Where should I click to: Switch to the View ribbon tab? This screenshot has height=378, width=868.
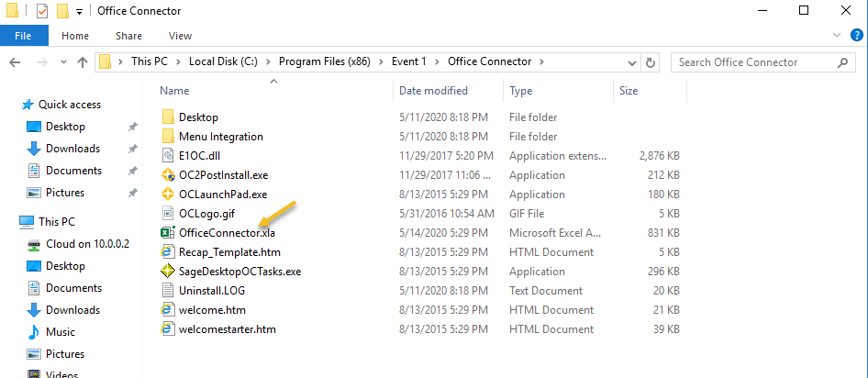tap(181, 36)
